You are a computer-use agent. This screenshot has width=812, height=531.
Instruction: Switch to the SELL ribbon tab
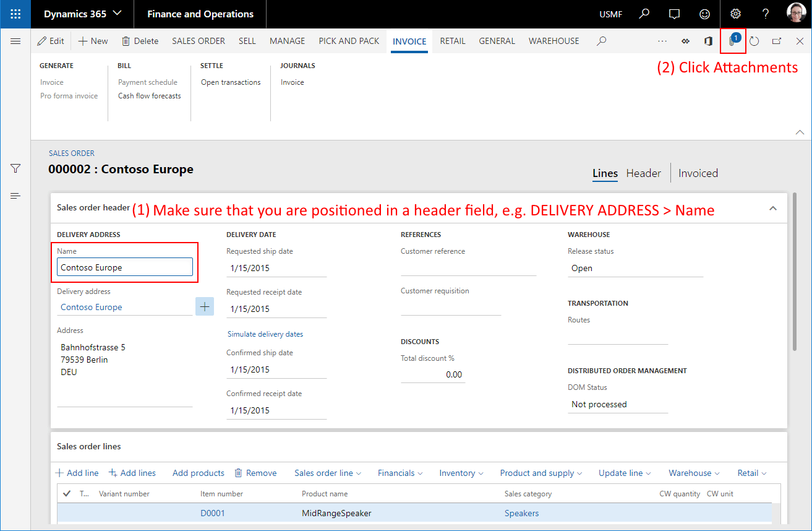247,41
